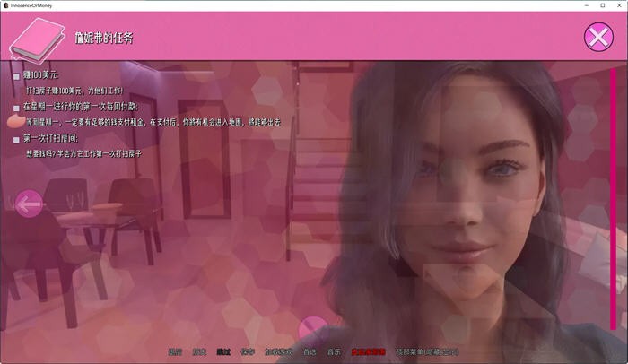Select 历史 in the bottom menu
628x364 pixels.
click(198, 352)
